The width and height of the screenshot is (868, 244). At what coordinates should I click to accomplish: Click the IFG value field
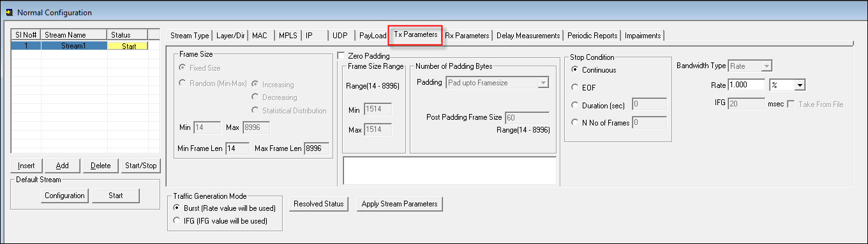(747, 104)
